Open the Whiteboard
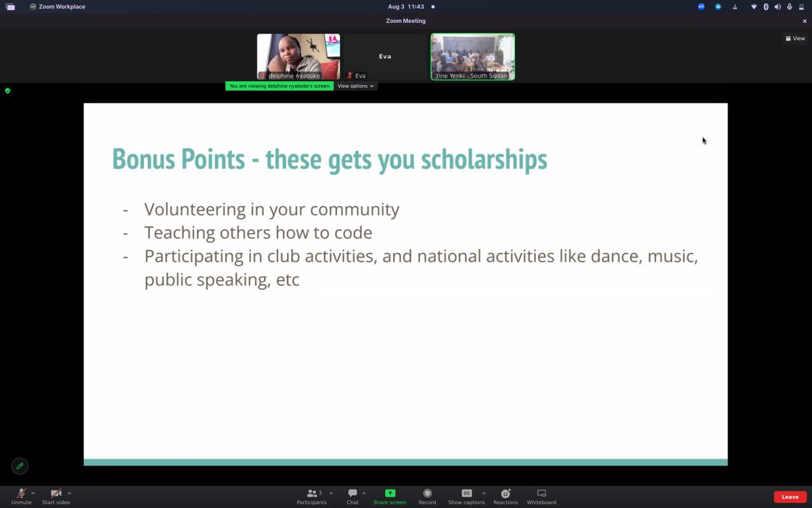Viewport: 812px width, 508px height. tap(541, 496)
